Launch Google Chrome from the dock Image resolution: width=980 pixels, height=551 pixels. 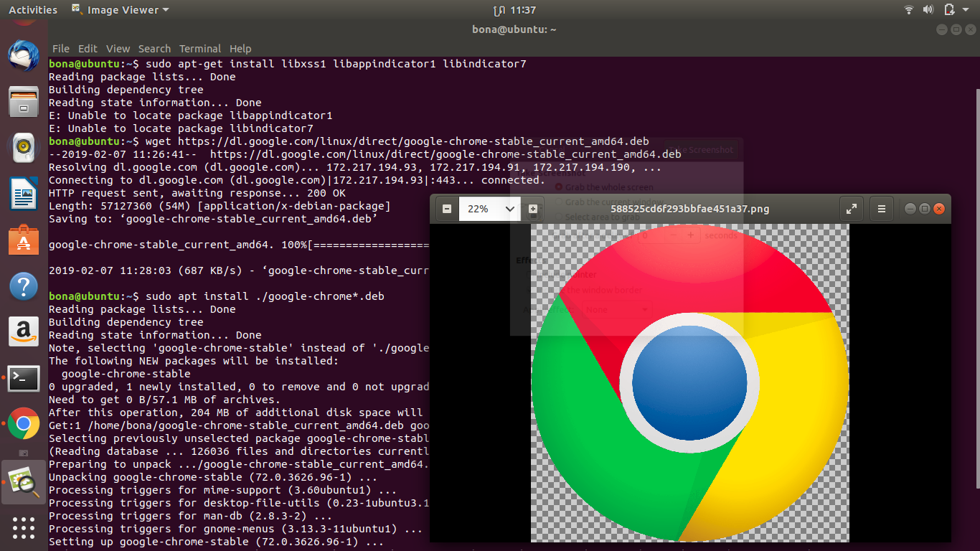click(x=24, y=424)
